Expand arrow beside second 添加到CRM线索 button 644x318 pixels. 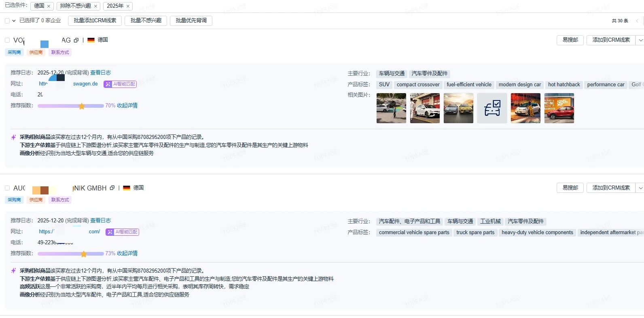point(640,188)
